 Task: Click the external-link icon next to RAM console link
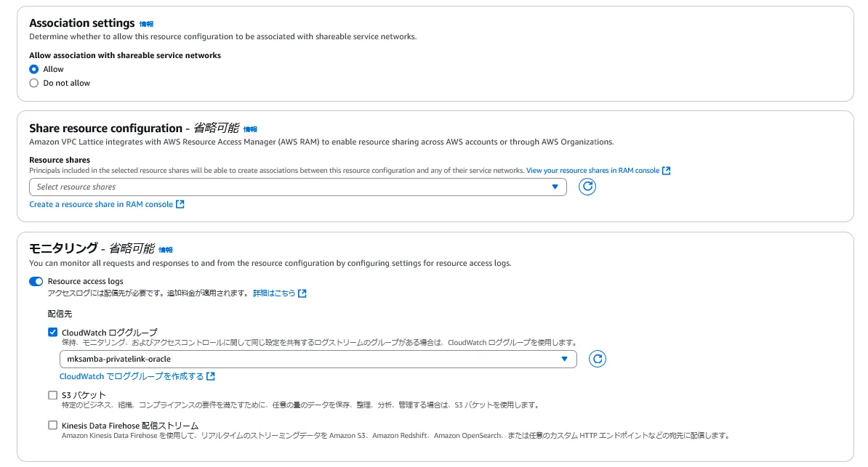(666, 171)
